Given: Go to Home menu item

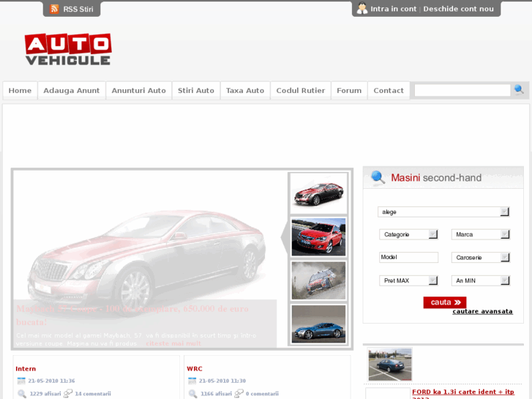Looking at the screenshot, I should [x=20, y=90].
